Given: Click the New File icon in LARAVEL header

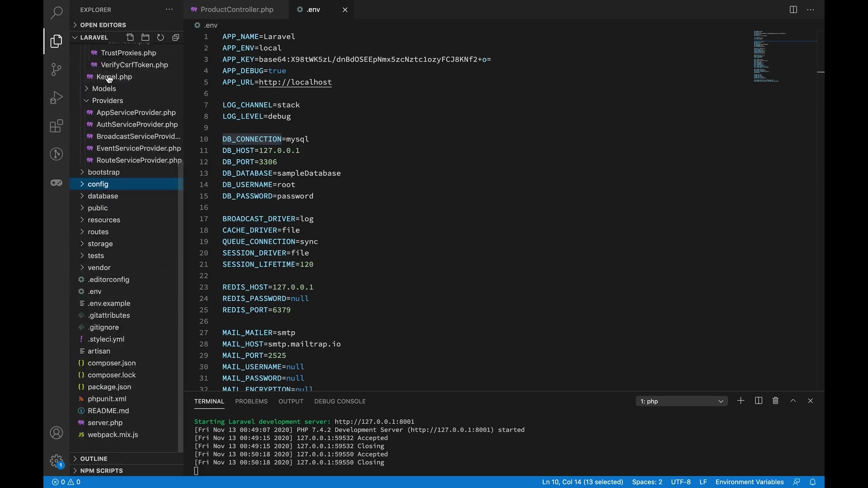Looking at the screenshot, I should 130,38.
